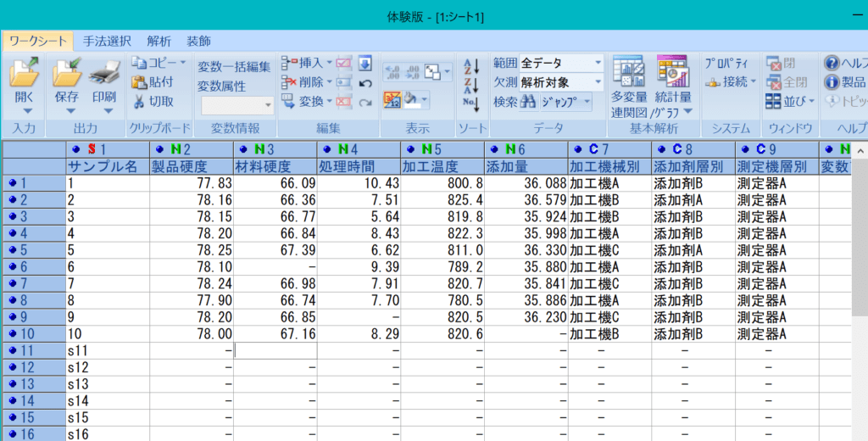This screenshot has width=868, height=441.
Task: Click the pink crossed-row icon in 編集
Action: (343, 102)
